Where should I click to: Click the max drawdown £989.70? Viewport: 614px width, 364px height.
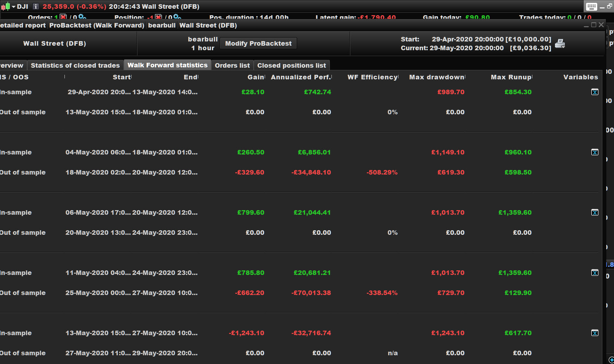pyautogui.click(x=451, y=92)
